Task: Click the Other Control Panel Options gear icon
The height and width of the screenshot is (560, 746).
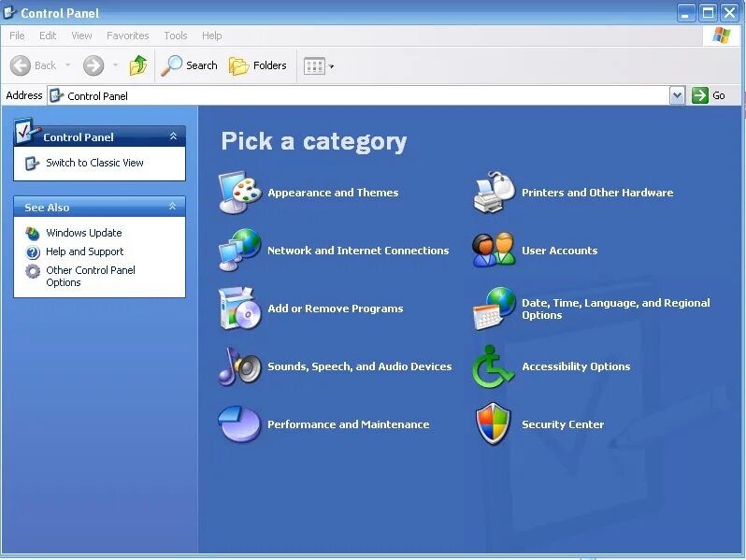Action: click(x=33, y=271)
